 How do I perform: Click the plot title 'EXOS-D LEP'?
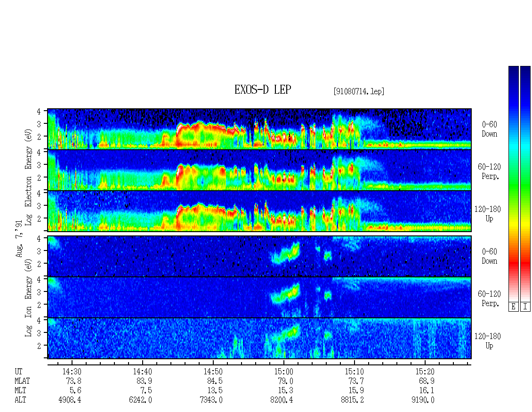[263, 89]
